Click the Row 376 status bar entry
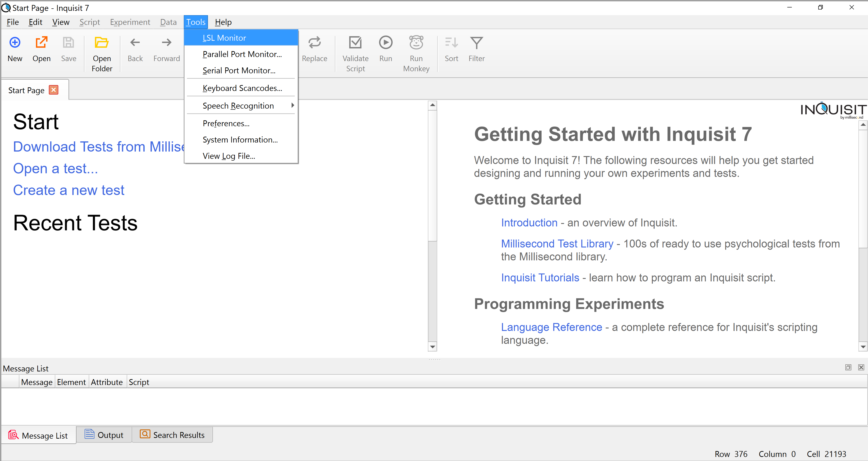Image resolution: width=868 pixels, height=461 pixels. [731, 454]
